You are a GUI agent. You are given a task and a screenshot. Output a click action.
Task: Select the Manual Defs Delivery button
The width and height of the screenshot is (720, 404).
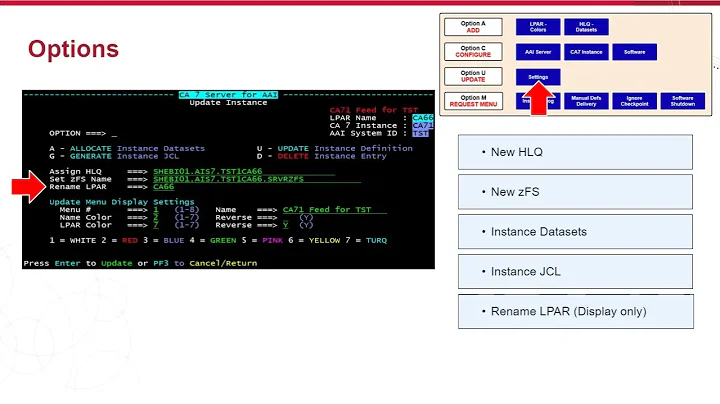click(x=586, y=101)
